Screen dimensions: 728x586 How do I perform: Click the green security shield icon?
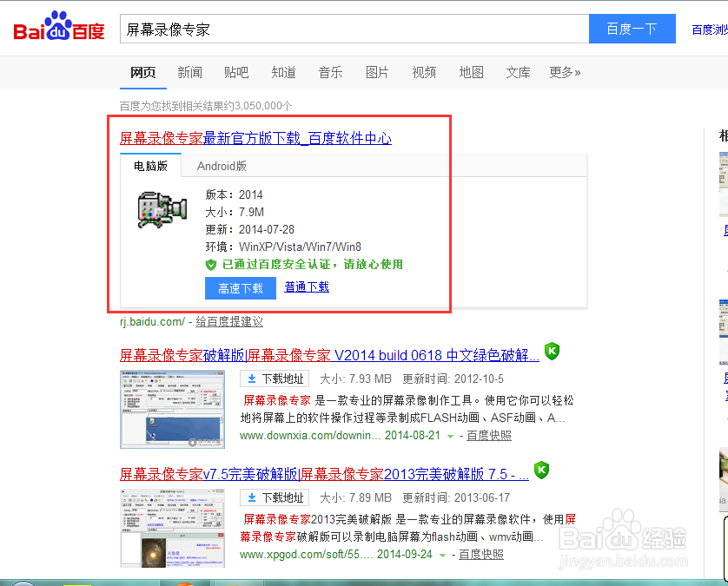pos(211,265)
